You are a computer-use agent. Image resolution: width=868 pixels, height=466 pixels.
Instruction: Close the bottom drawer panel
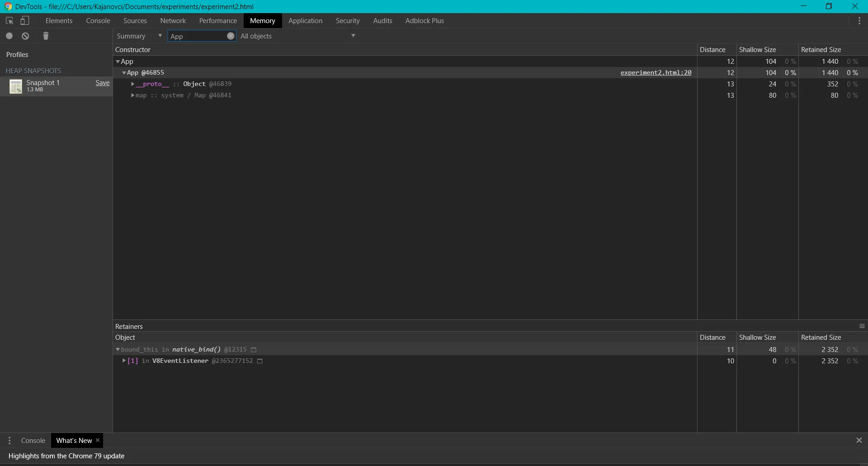pyautogui.click(x=859, y=440)
